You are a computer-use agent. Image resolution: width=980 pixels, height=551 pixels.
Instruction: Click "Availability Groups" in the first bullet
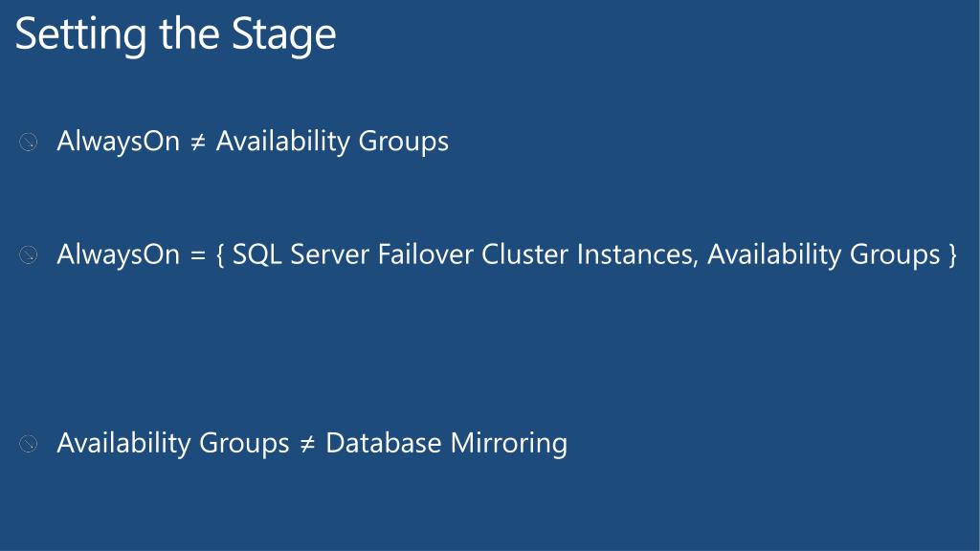(x=332, y=142)
